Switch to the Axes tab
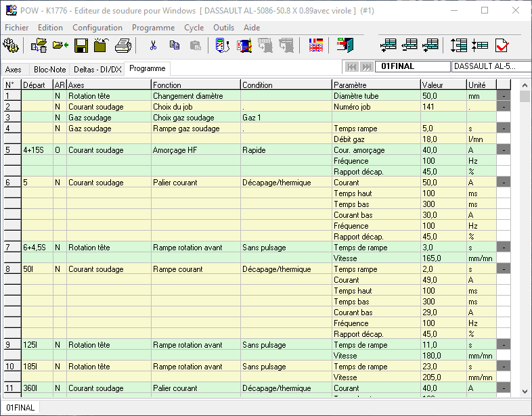532x416 pixels. click(x=14, y=70)
